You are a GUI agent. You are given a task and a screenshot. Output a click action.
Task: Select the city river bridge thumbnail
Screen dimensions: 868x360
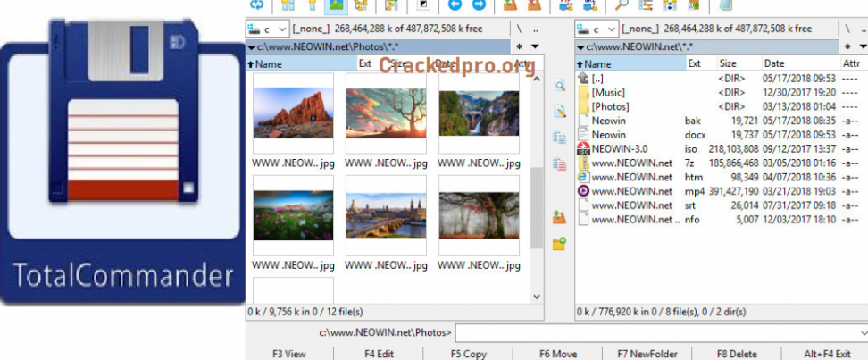[x=387, y=215]
